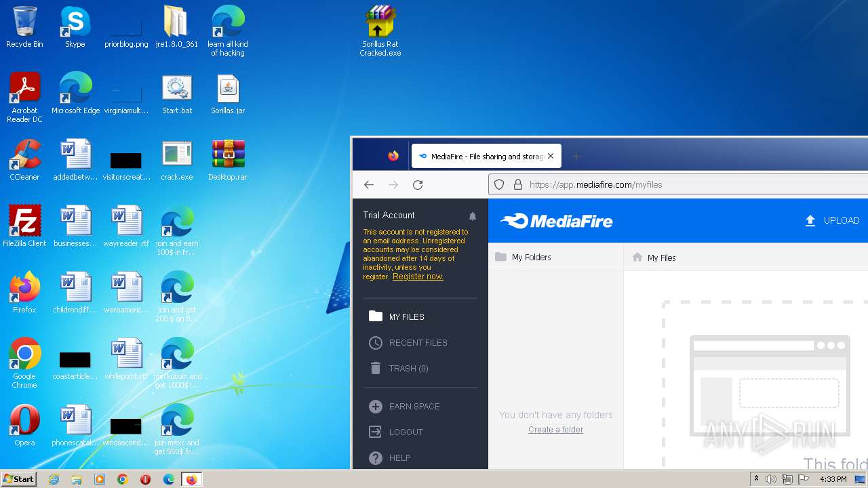Screen dimensions: 868x488
Task: Click the taskbar clock 4:33 PM
Action: click(833, 479)
